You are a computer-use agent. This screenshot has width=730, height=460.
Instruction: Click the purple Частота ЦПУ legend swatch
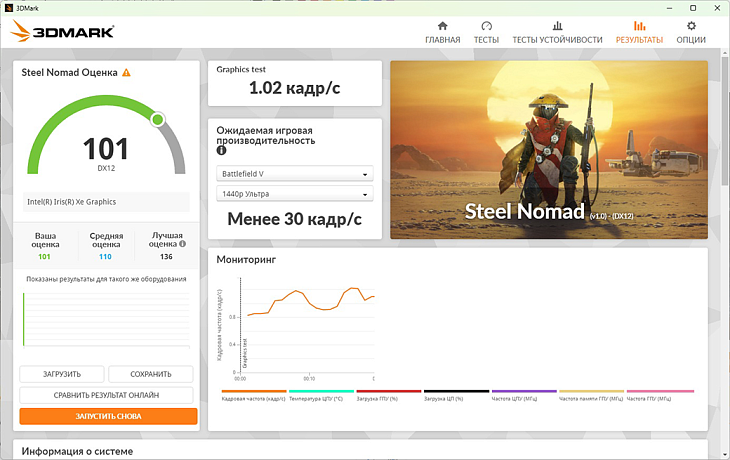(524, 392)
